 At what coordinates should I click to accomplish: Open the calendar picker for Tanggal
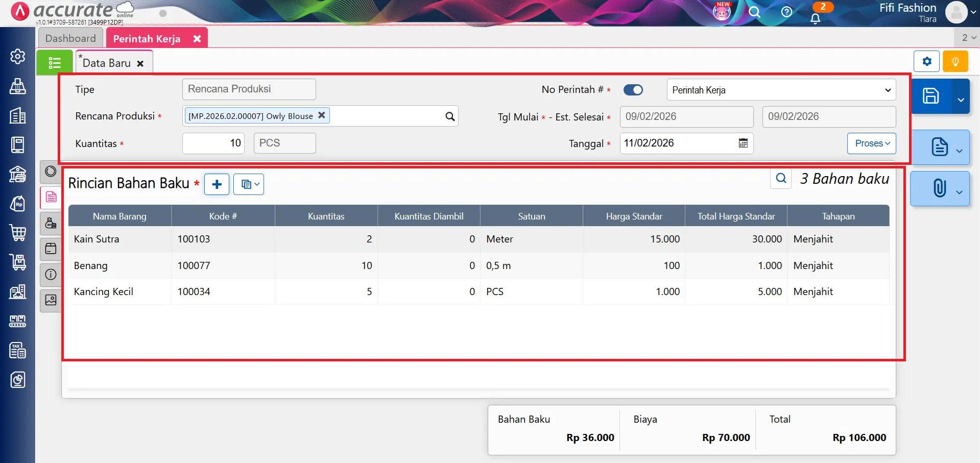(743, 143)
